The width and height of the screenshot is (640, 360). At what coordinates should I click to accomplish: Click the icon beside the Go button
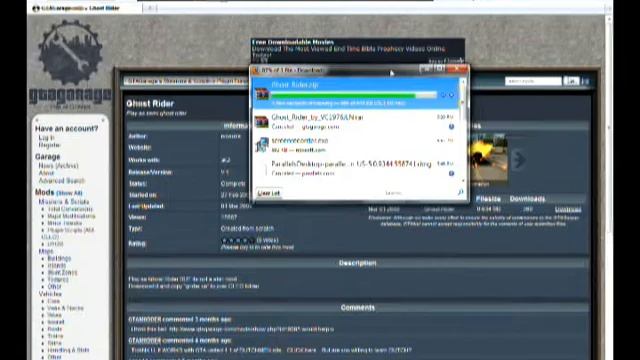point(586,81)
